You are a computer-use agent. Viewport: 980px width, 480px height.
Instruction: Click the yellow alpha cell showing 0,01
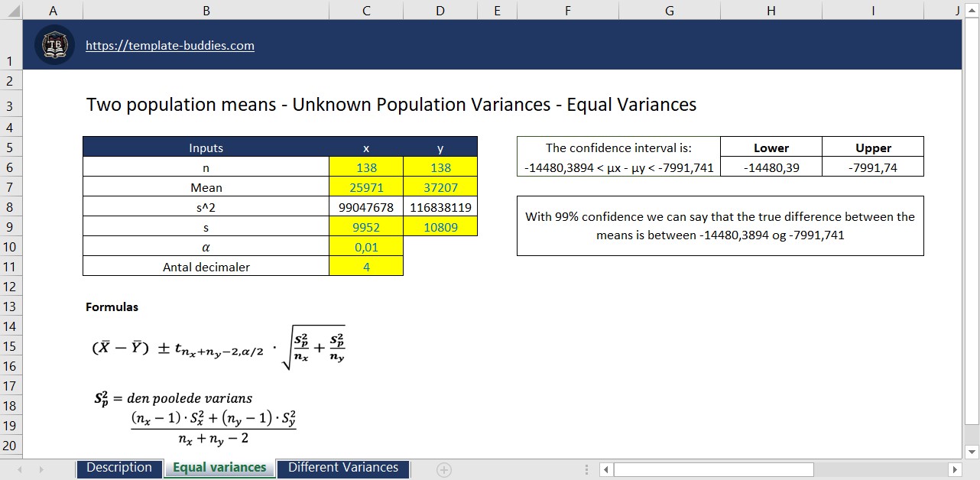click(365, 246)
